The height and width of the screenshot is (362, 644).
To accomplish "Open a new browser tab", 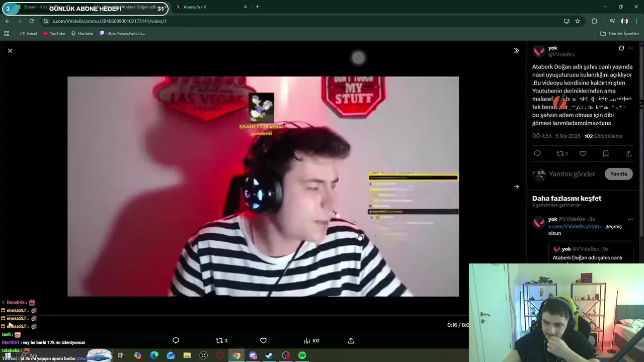I will (258, 7).
